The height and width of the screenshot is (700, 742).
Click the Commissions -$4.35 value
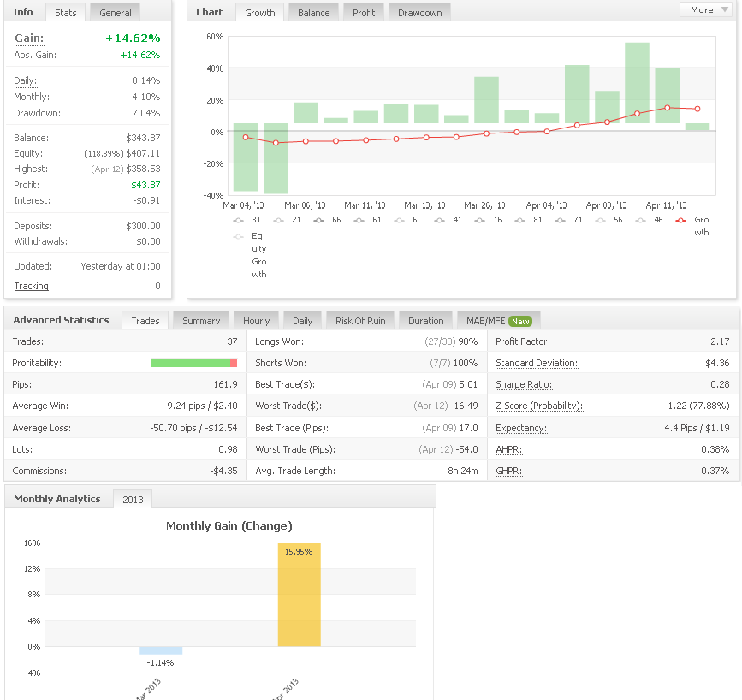pos(224,471)
